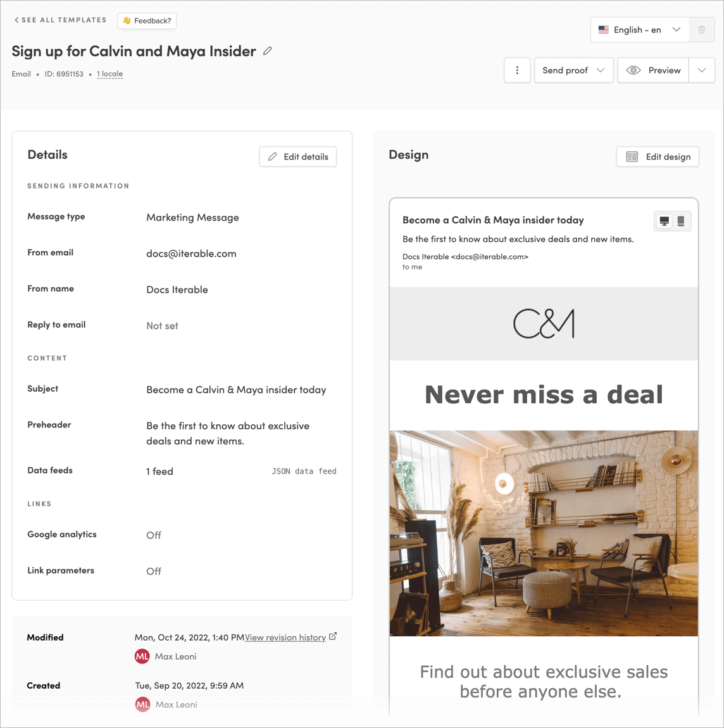This screenshot has width=724, height=728.
Task: Click Max Leoni's ML avatar under Modified
Action: point(143,656)
